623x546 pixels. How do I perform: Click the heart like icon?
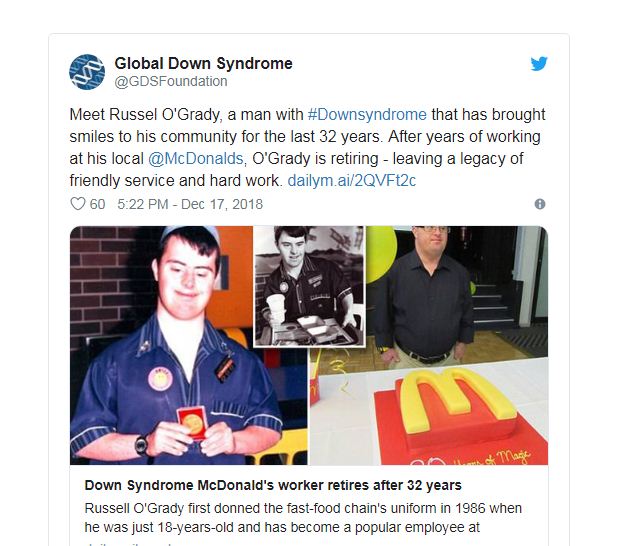coord(77,204)
